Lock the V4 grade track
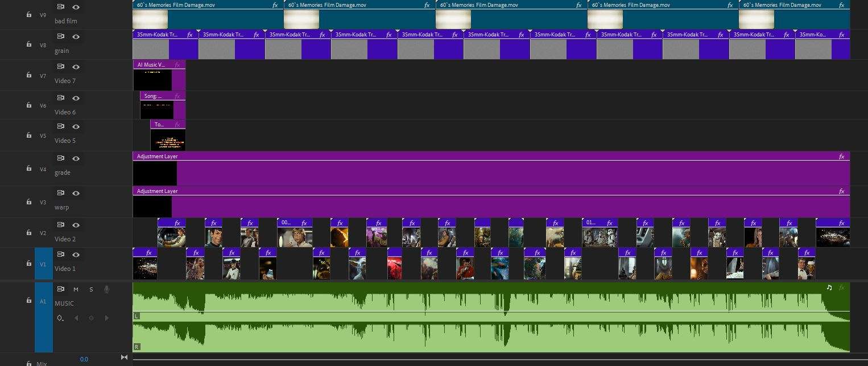 click(29, 168)
